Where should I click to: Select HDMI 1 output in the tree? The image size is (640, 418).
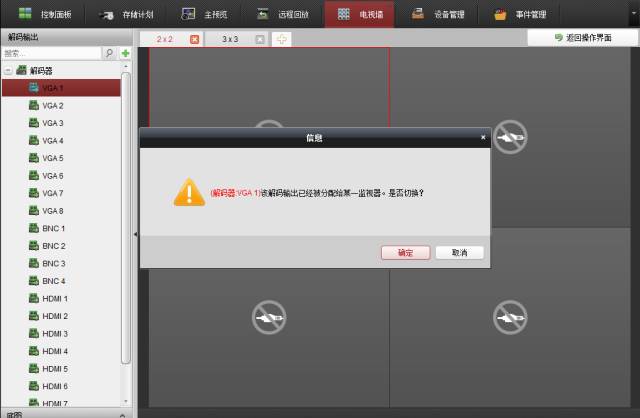point(55,298)
